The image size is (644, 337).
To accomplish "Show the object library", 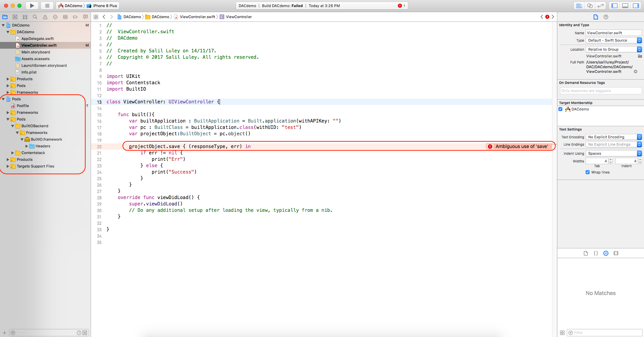I will point(606,253).
